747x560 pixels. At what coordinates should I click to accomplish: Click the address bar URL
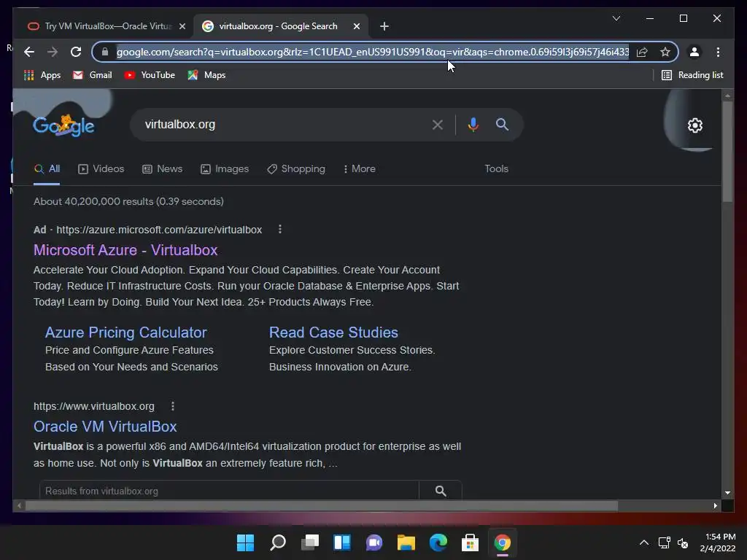pos(372,52)
